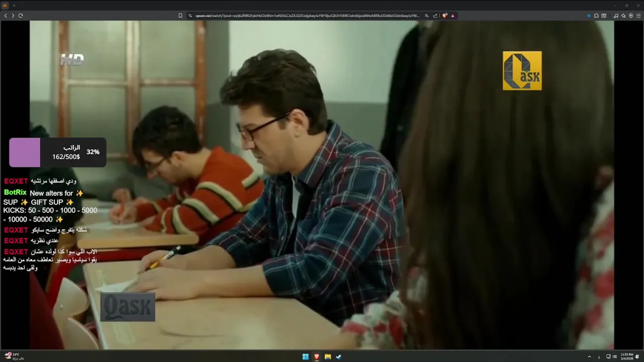This screenshot has height=362, width=644.
Task: Click the BotRix username in chat overlay
Action: coord(15,193)
